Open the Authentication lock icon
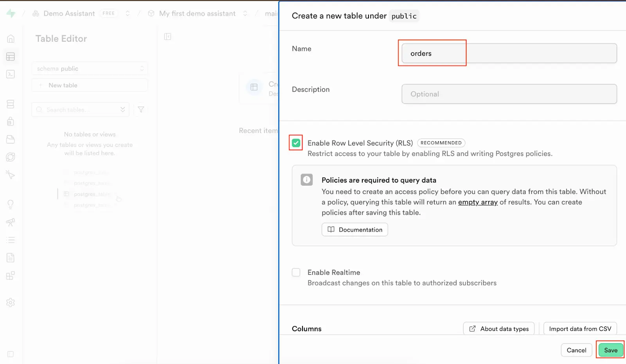This screenshot has height=364, width=626. [x=11, y=122]
